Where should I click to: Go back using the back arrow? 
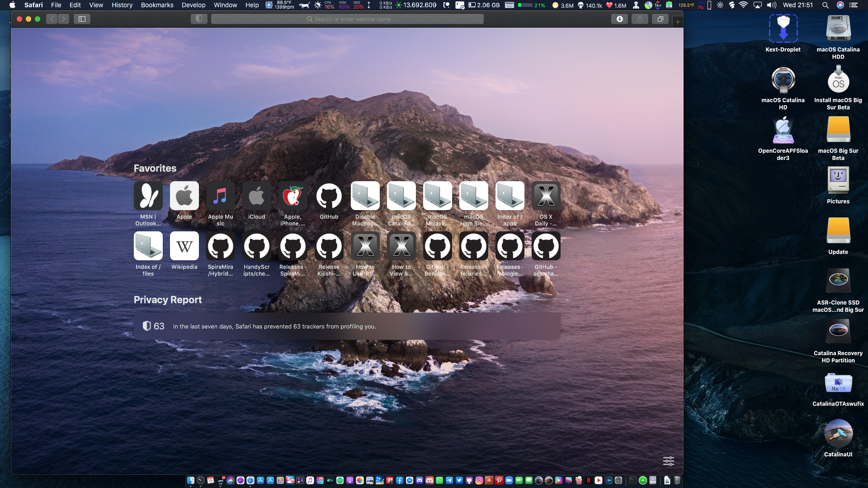[52, 19]
